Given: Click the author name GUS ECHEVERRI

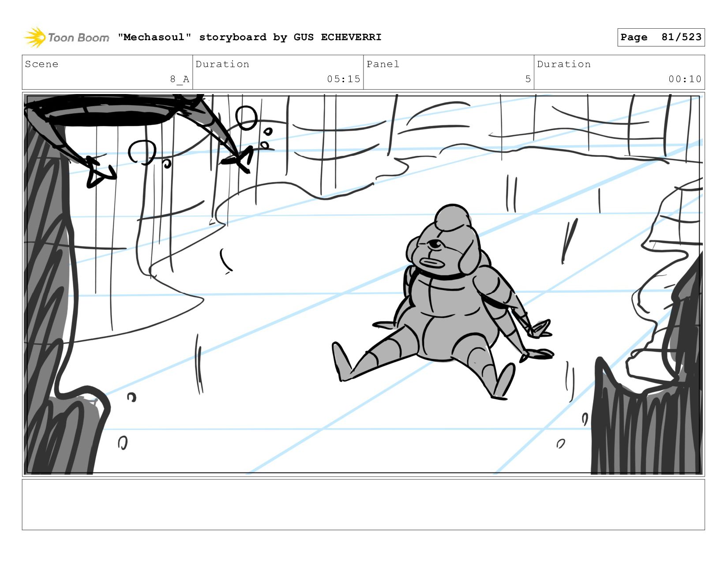Looking at the screenshot, I should [337, 37].
